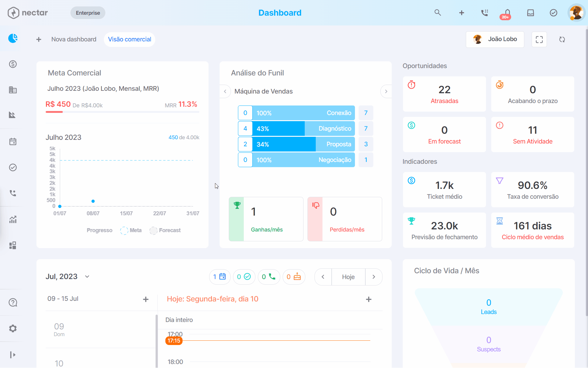Open the 22 Atrasadas opportunities card
588x368 pixels.
[x=444, y=94]
